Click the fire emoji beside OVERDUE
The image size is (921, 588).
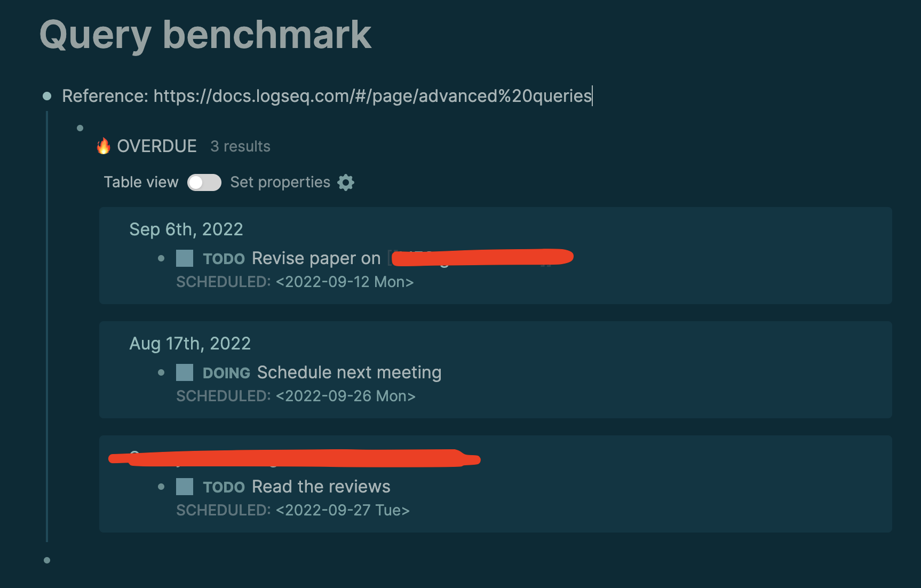[x=102, y=146]
